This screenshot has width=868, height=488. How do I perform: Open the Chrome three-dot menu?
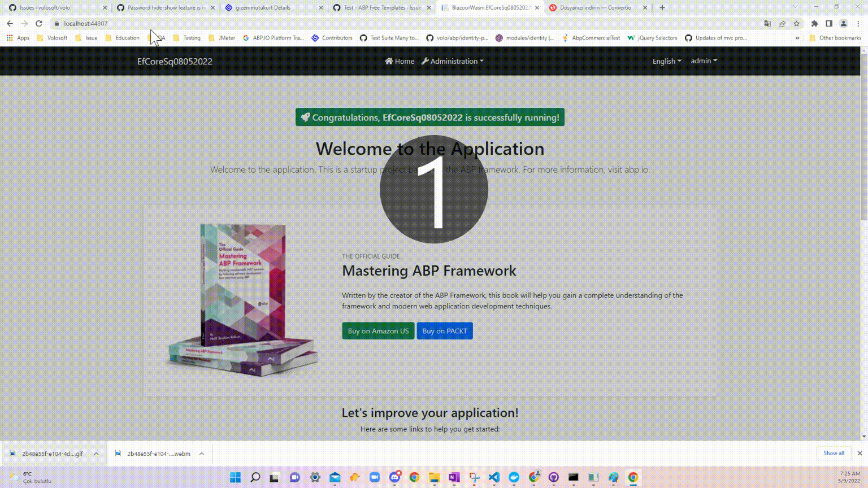(x=858, y=24)
